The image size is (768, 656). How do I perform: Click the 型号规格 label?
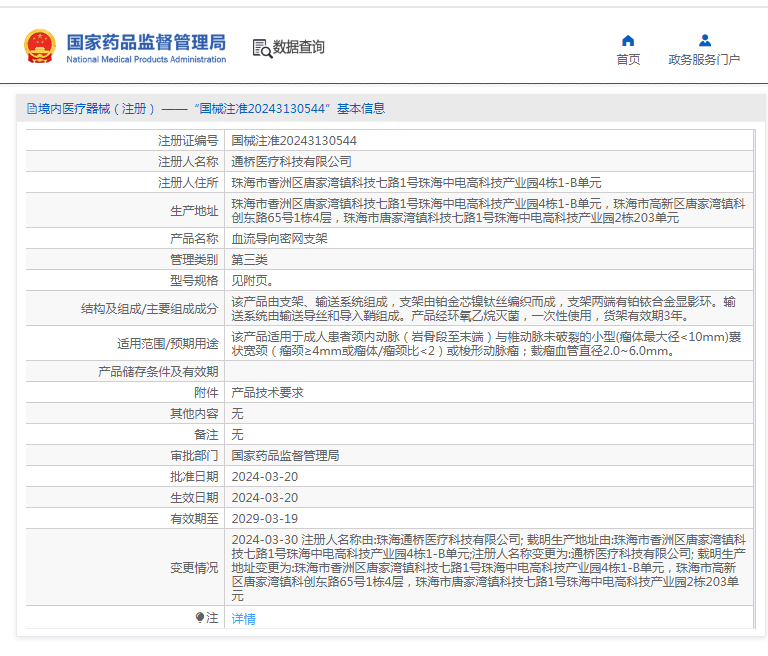194,281
